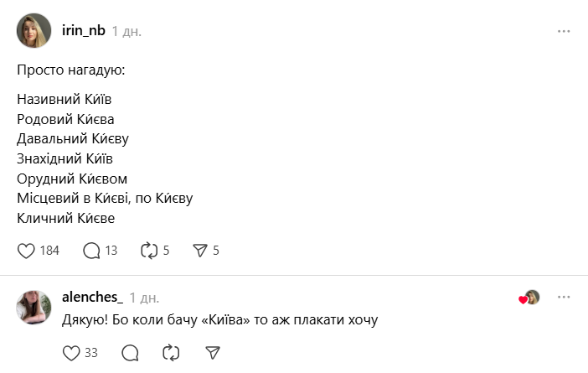This screenshot has height=373, width=588.
Task: Like the alenches_ reply
Action: click(72, 353)
